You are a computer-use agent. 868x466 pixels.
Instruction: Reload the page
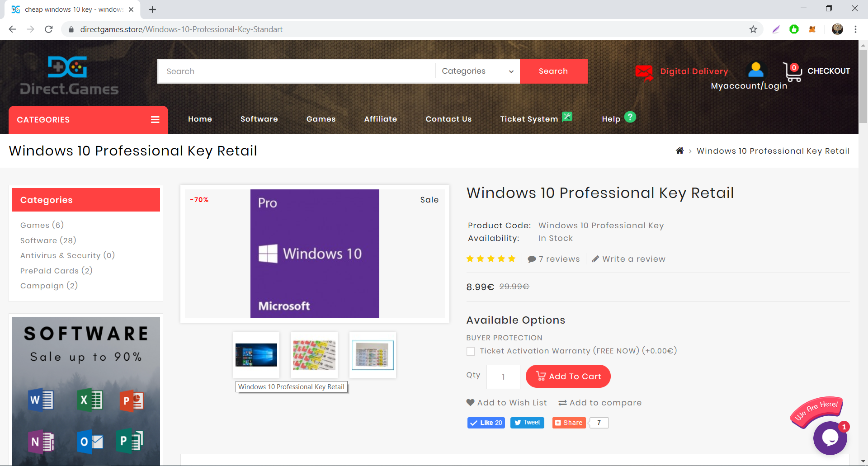point(49,29)
